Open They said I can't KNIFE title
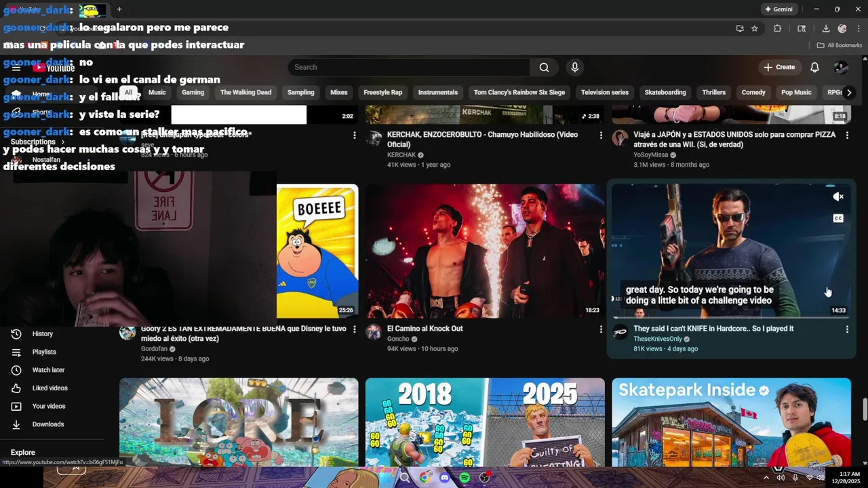The image size is (868, 488). click(713, 329)
